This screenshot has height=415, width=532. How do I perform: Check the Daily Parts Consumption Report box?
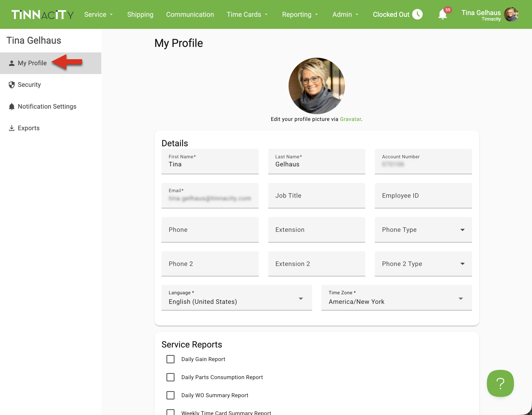[x=170, y=377]
